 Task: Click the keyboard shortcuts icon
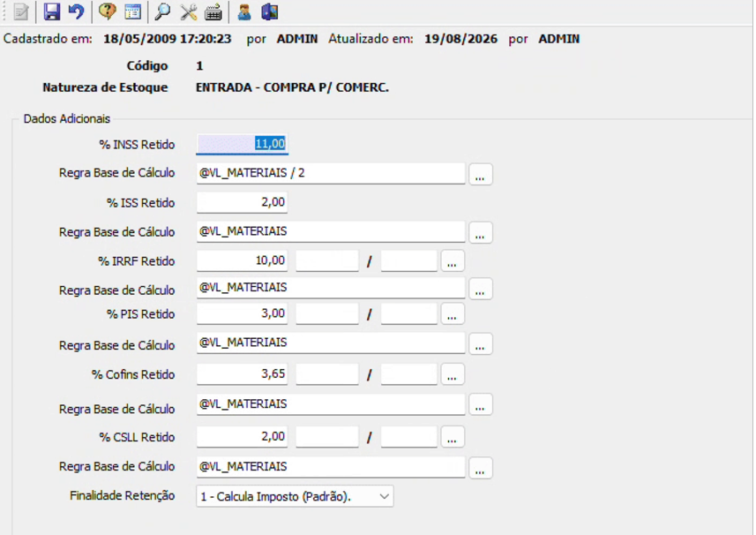[x=213, y=11]
